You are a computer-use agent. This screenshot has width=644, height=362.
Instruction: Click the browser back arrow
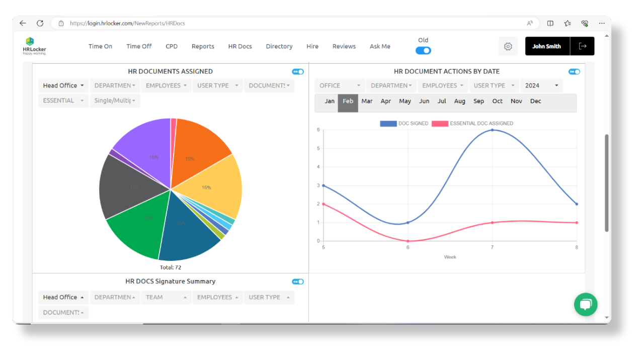(x=22, y=23)
